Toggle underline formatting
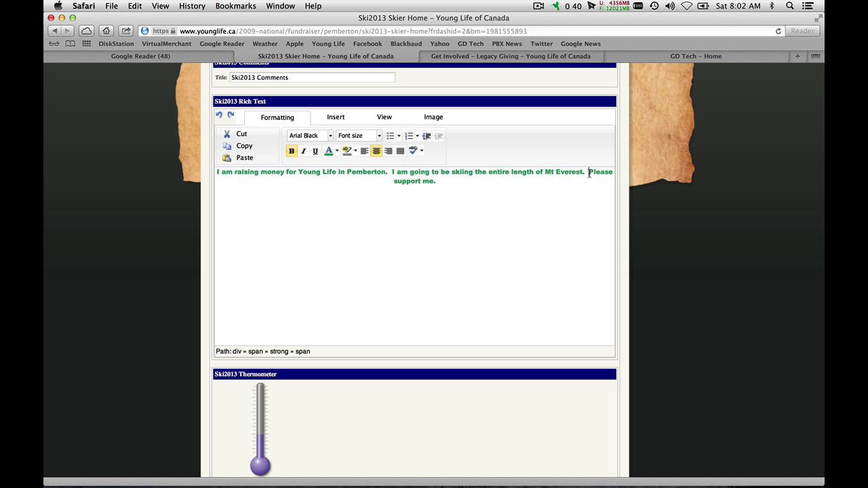This screenshot has width=868, height=488. click(315, 151)
